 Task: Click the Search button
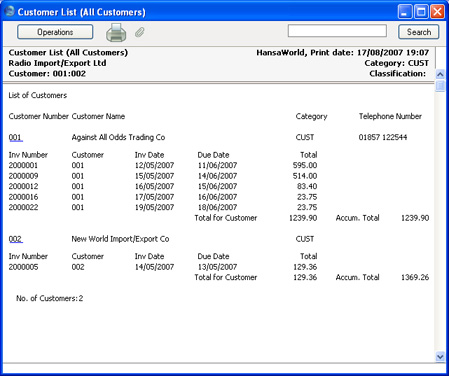(x=419, y=32)
